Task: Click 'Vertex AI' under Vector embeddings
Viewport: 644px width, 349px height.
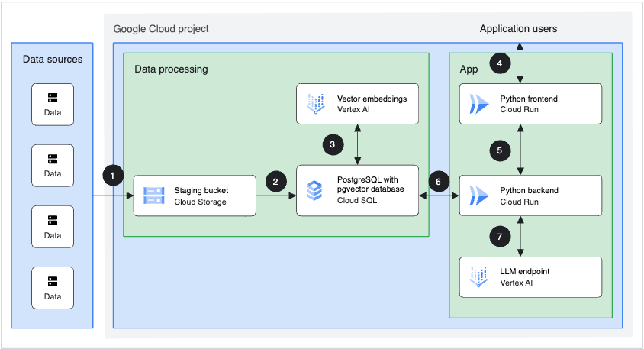Action: tap(353, 110)
